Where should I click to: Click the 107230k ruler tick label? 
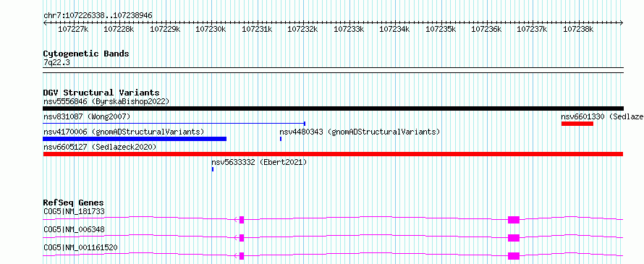[211, 29]
